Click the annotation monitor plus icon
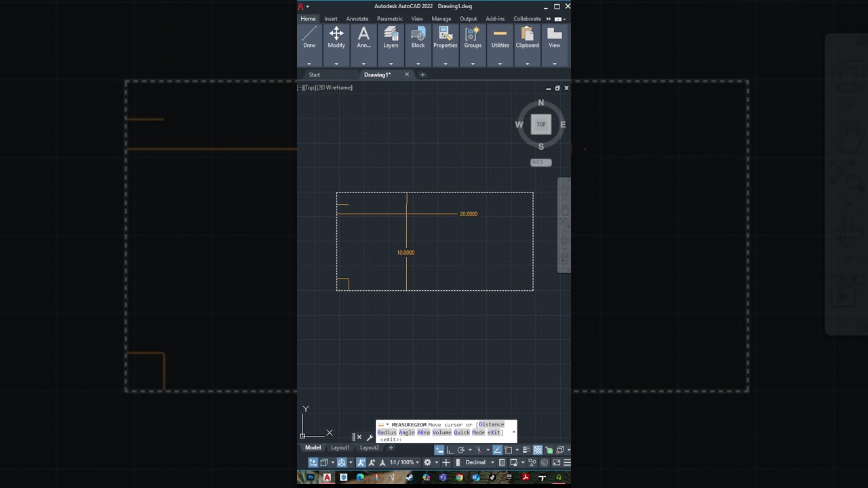 click(446, 462)
